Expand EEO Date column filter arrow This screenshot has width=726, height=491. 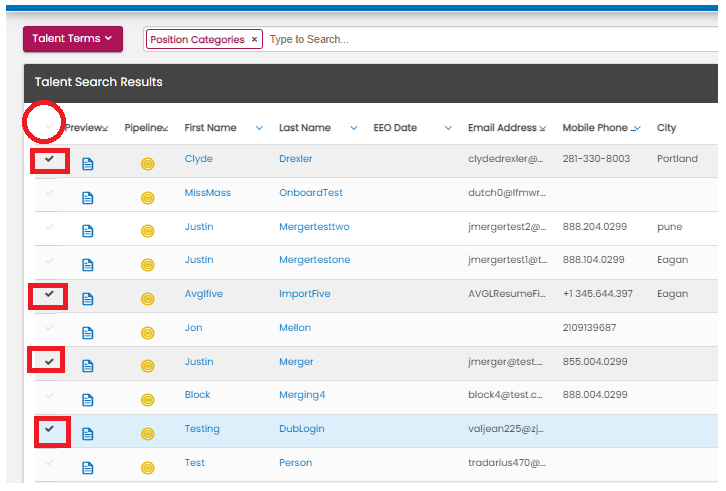tap(448, 128)
